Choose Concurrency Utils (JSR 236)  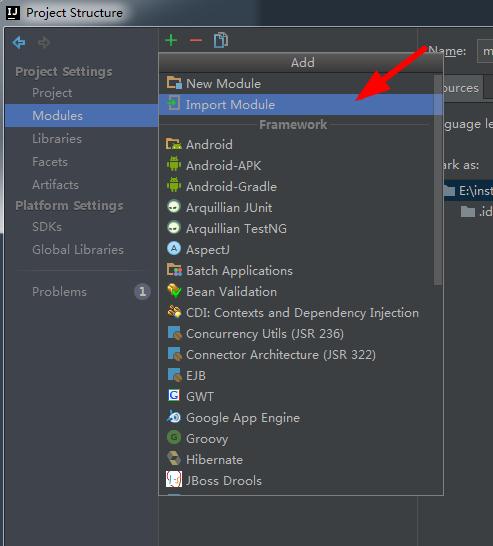[301, 334]
